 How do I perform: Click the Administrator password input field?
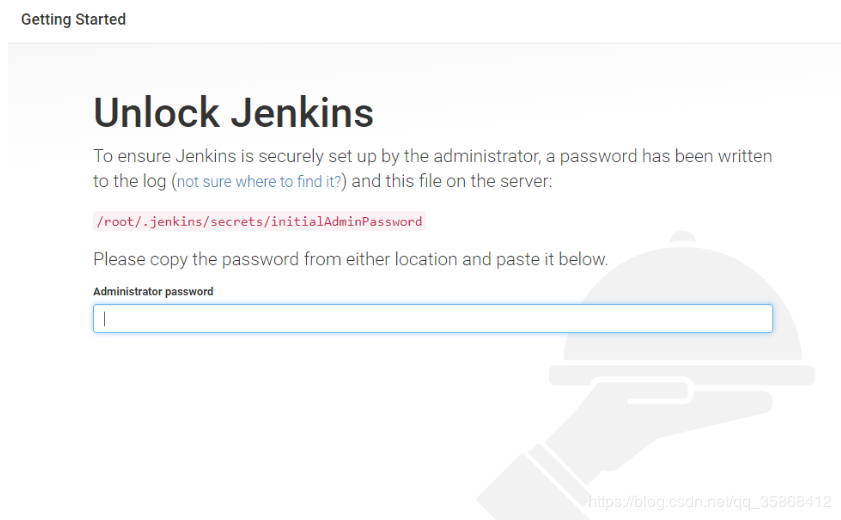[432, 318]
